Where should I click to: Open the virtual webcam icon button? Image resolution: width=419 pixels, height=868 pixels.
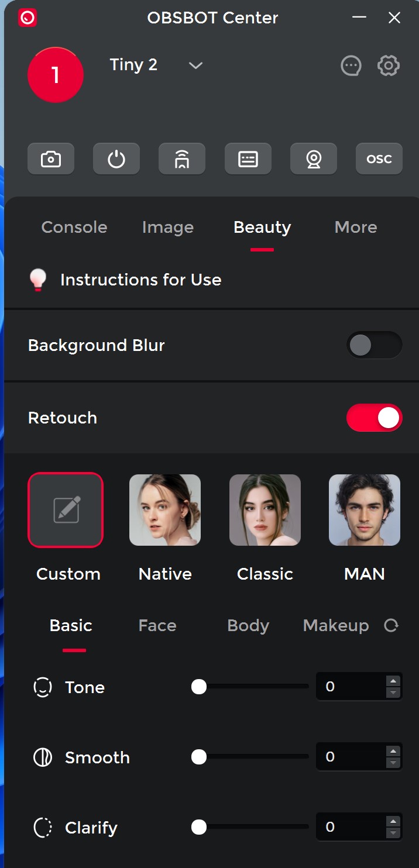click(x=314, y=159)
